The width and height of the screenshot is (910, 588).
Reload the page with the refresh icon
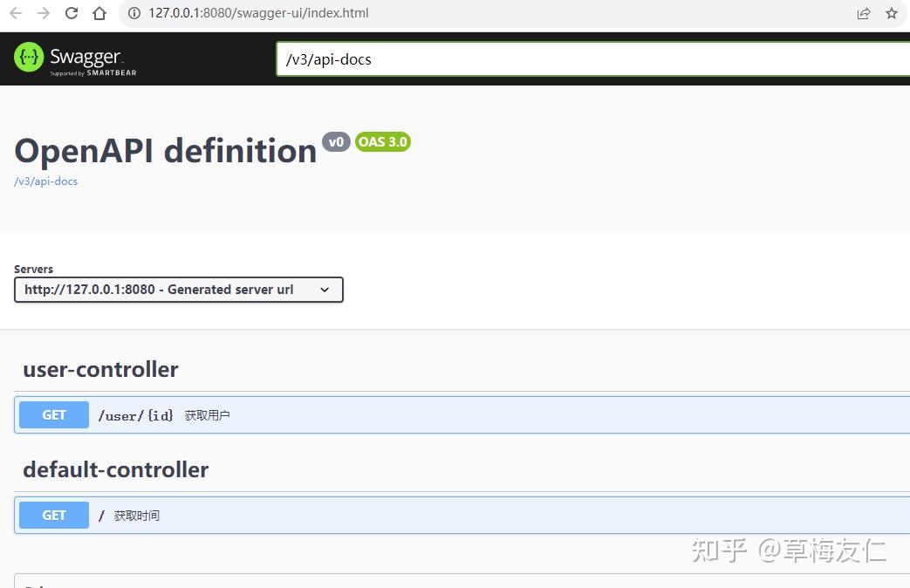[x=70, y=13]
